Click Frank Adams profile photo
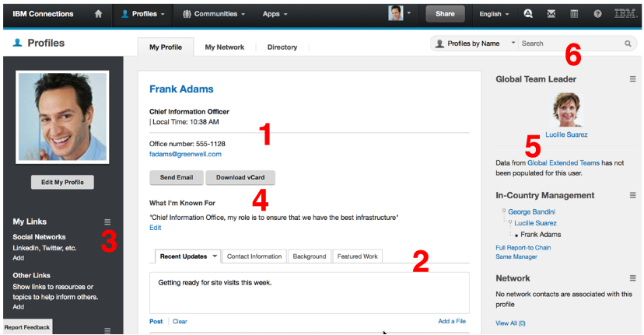 tap(62, 117)
